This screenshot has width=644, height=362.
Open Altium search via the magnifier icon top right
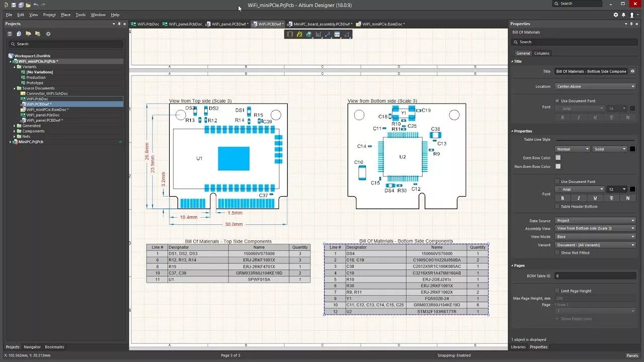pos(556,4)
